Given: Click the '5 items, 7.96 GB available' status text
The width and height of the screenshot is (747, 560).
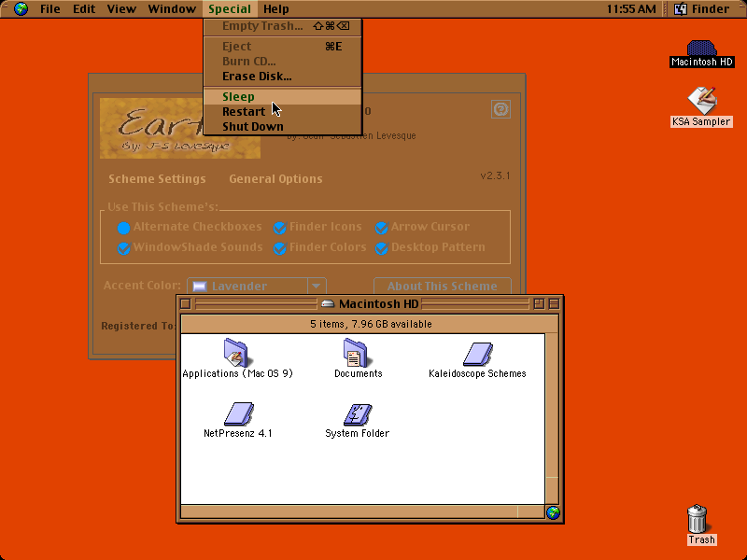Looking at the screenshot, I should [371, 324].
